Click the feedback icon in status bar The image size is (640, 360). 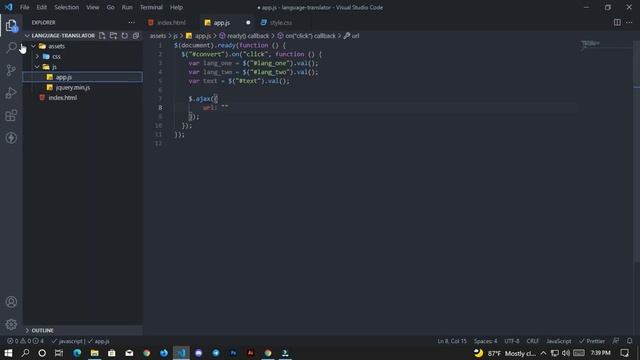click(x=616, y=341)
